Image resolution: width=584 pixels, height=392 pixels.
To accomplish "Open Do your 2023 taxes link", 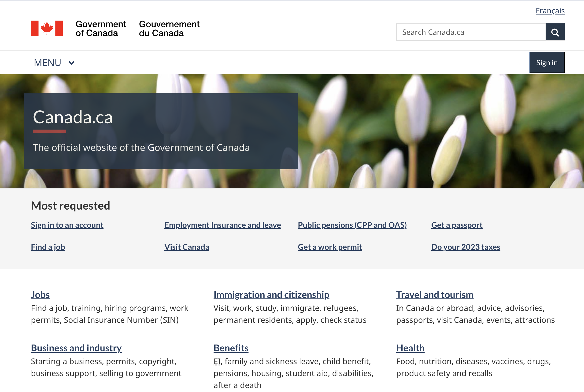I will [466, 247].
